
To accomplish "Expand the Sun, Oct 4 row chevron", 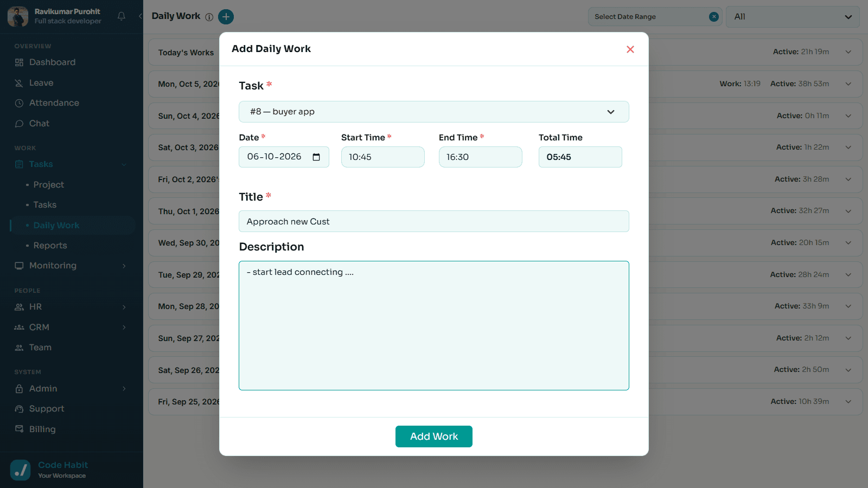I will (848, 116).
